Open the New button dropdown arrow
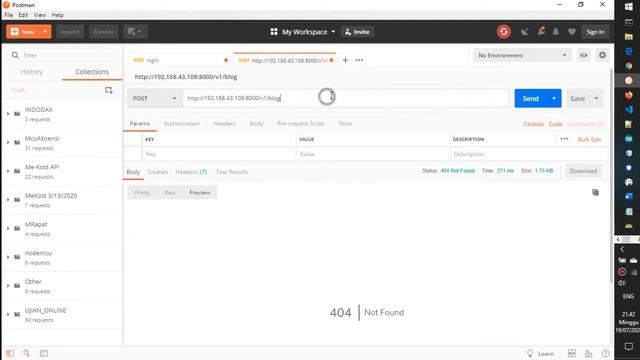The image size is (640, 360). (45, 32)
